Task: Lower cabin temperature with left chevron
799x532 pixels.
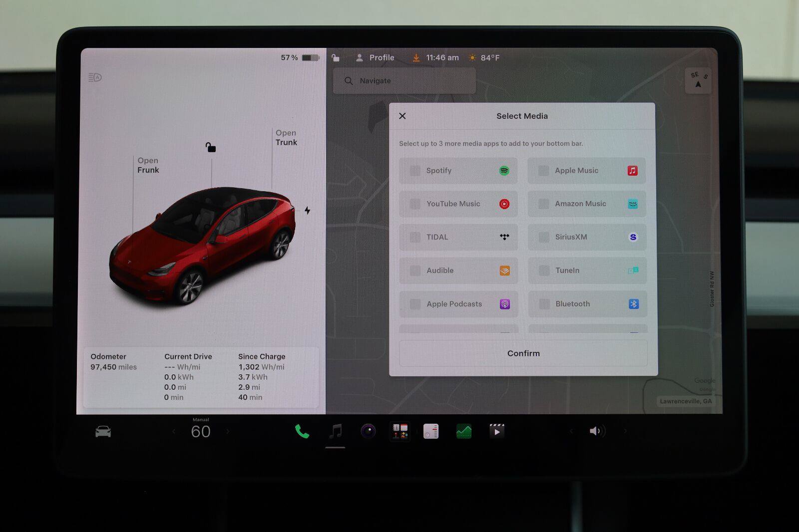Action: click(174, 431)
